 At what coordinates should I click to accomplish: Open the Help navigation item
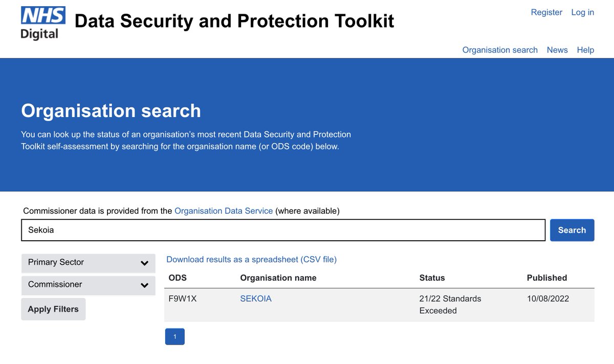[585, 50]
